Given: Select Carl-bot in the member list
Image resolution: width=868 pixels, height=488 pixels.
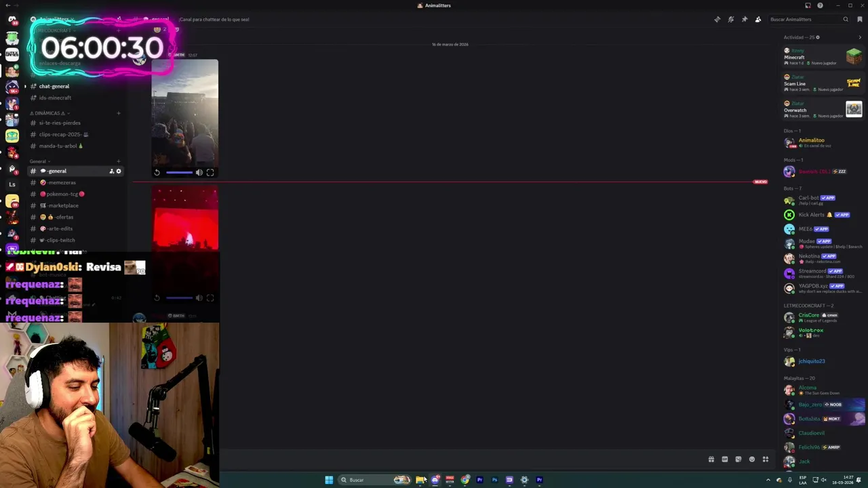Looking at the screenshot, I should [823, 200].
